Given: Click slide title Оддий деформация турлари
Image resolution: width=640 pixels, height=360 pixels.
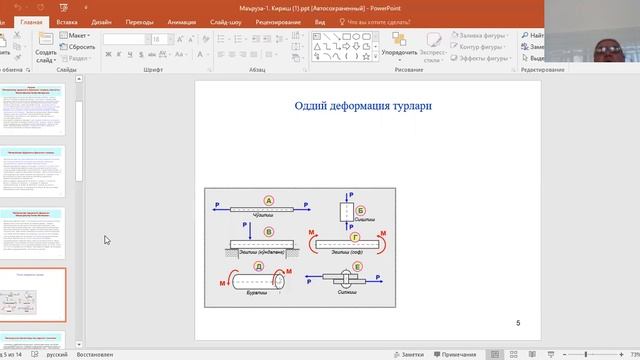Looking at the screenshot, I should (x=363, y=106).
